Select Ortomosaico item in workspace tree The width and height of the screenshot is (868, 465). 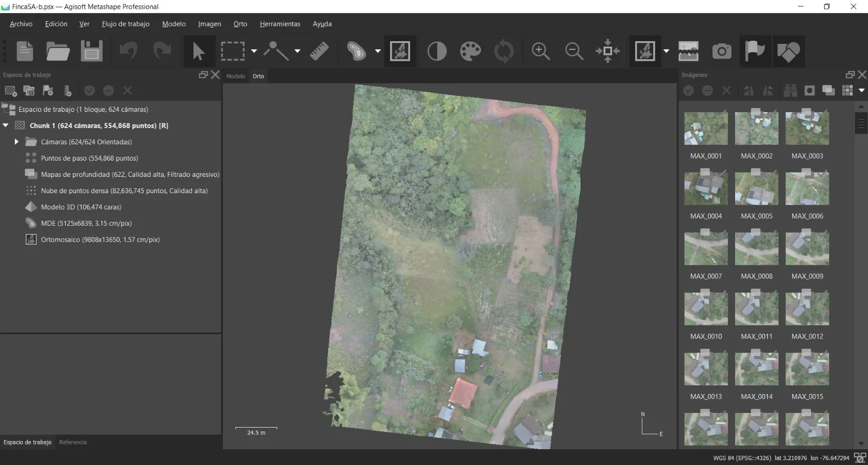100,239
